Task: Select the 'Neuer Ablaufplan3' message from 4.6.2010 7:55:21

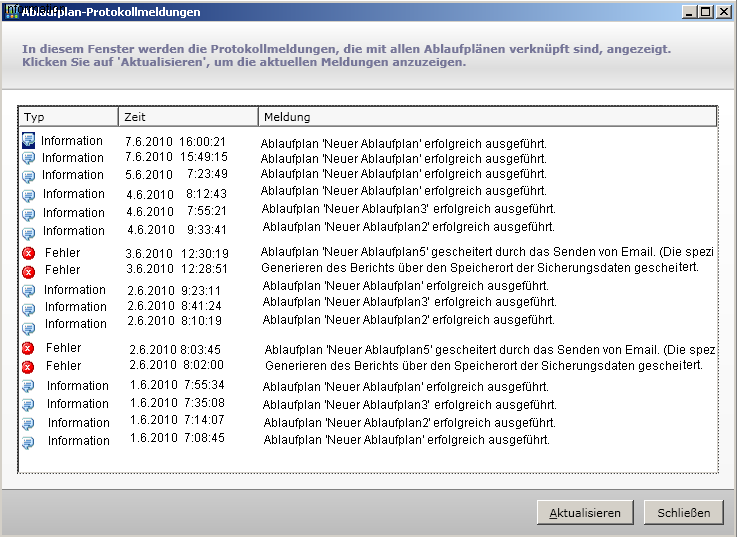Action: tap(408, 209)
